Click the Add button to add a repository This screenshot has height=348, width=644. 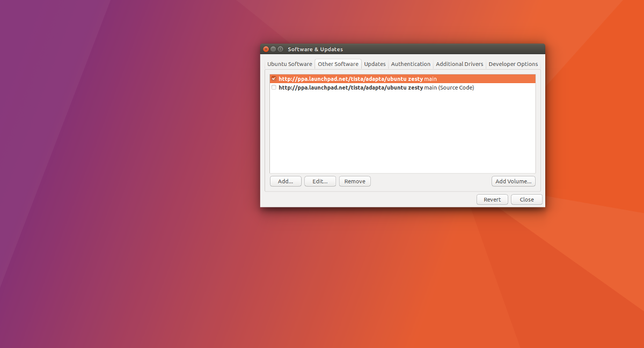click(286, 181)
